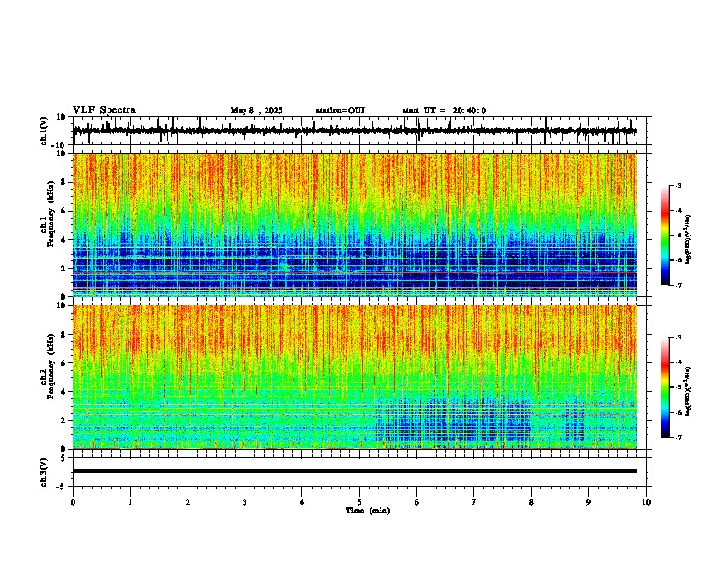Click the date text "May 8 , 2025"
The image size is (728, 563).
[x=256, y=110]
